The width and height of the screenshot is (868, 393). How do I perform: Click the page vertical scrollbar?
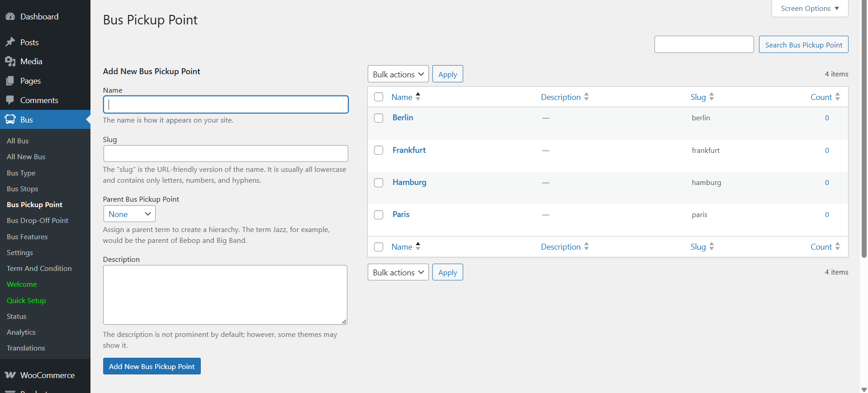pyautogui.click(x=864, y=136)
